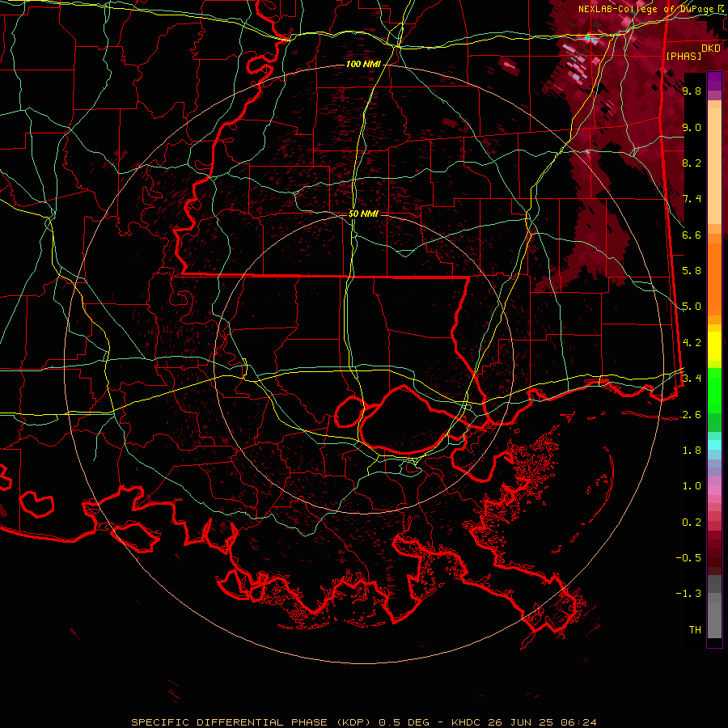Click the 5.8 color scale value
The height and width of the screenshot is (728, 728).
point(692,271)
